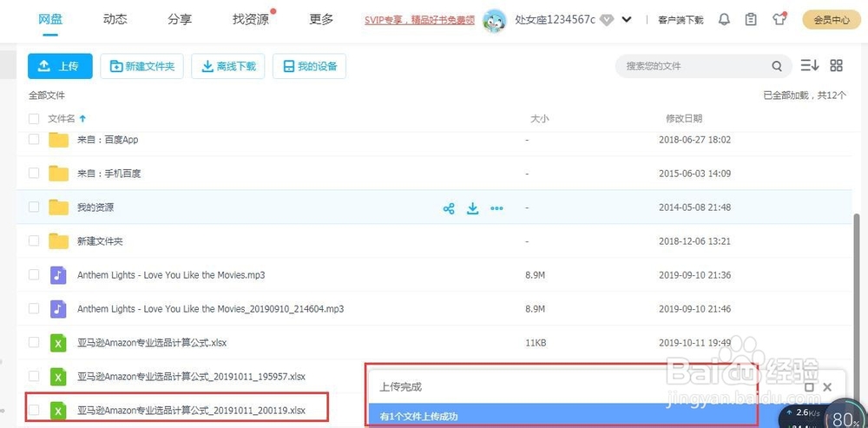Open the 更多 menu
The height and width of the screenshot is (428, 868).
point(321,19)
